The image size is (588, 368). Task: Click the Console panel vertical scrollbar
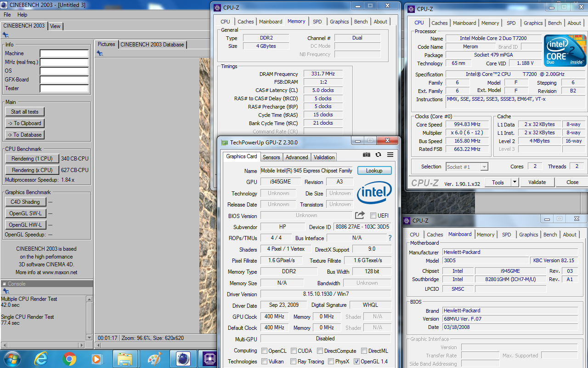click(x=89, y=318)
